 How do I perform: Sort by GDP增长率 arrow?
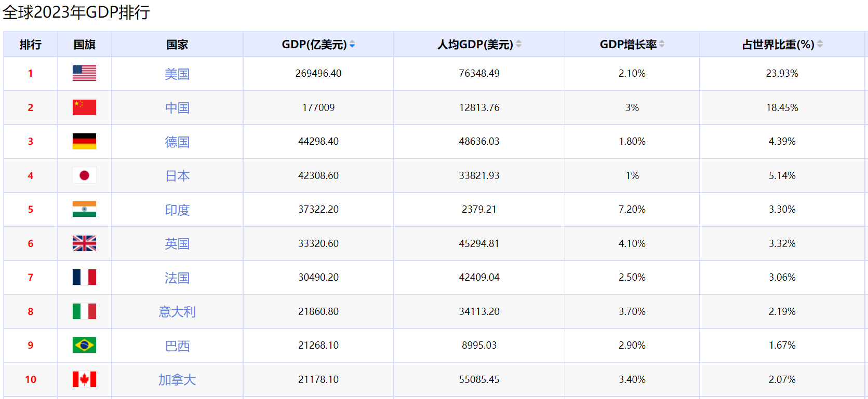coord(662,44)
